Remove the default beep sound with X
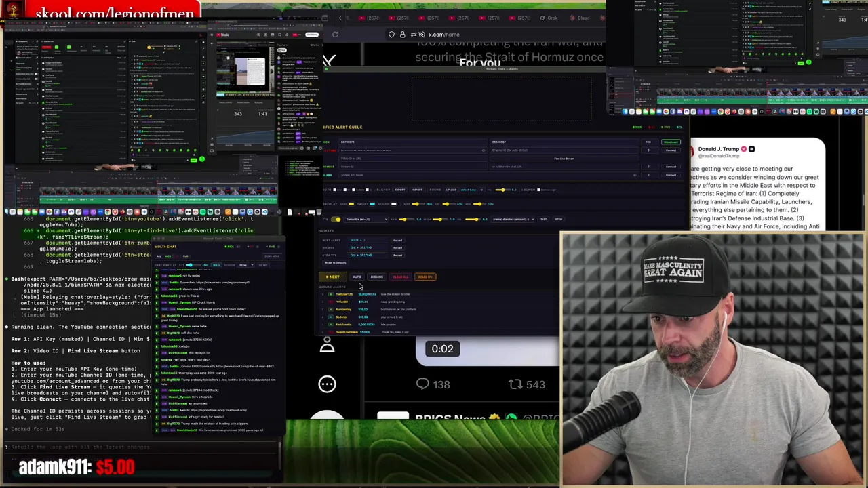The image size is (868, 488). point(481,190)
